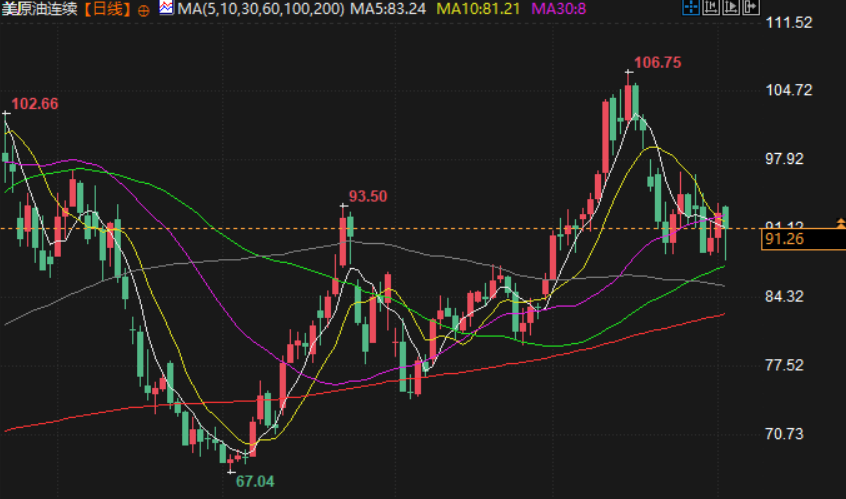846x499 pixels.
Task: Click the 111.52 price axis label
Action: [789, 23]
